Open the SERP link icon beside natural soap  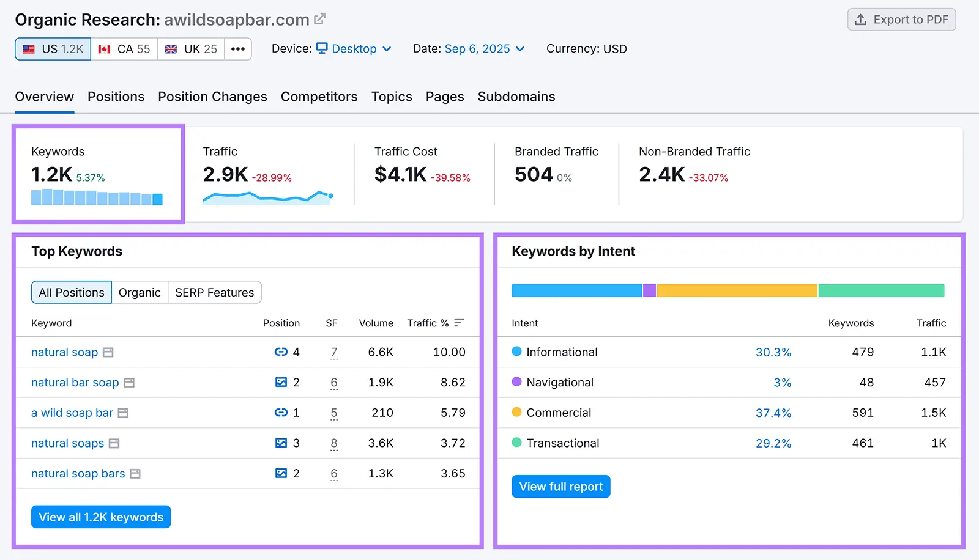tap(281, 352)
